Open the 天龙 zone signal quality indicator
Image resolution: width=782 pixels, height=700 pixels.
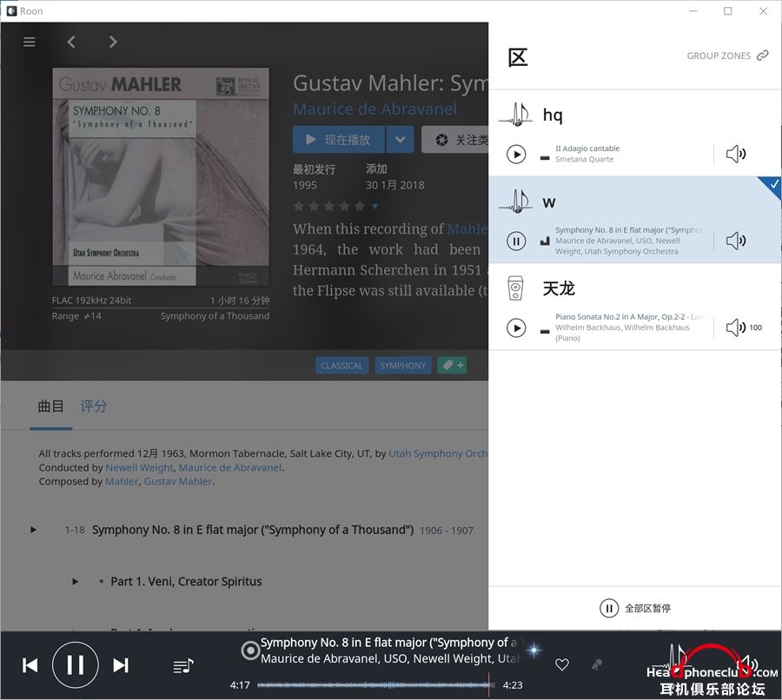[545, 331]
